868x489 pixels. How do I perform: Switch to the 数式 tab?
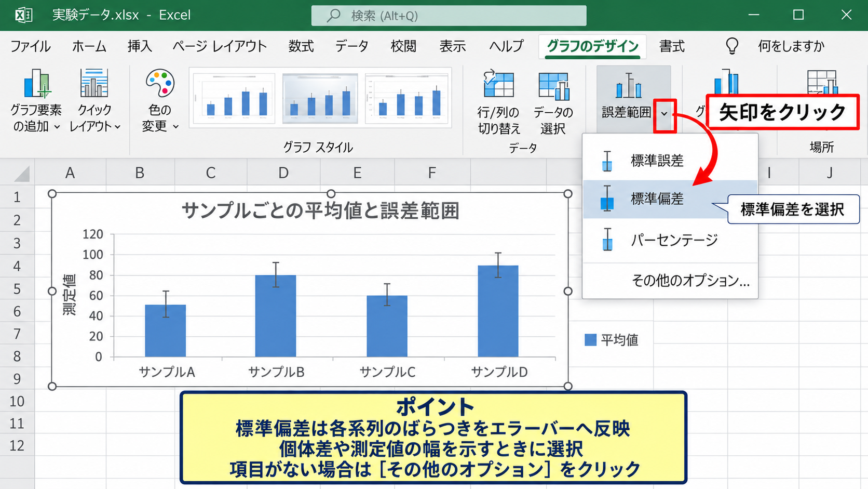(x=301, y=46)
